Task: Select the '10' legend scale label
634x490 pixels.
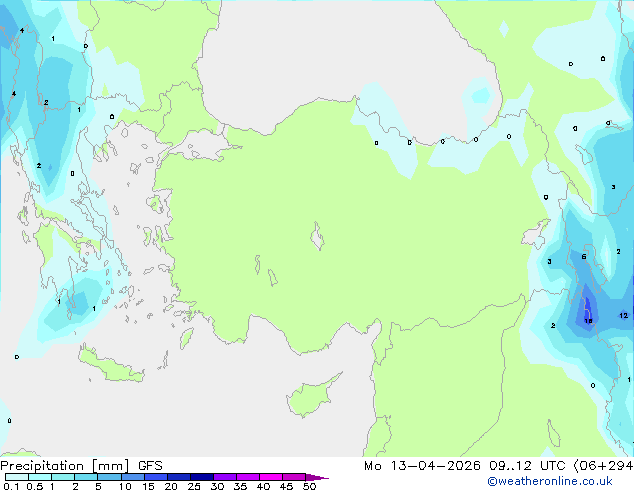Action: 125,486
